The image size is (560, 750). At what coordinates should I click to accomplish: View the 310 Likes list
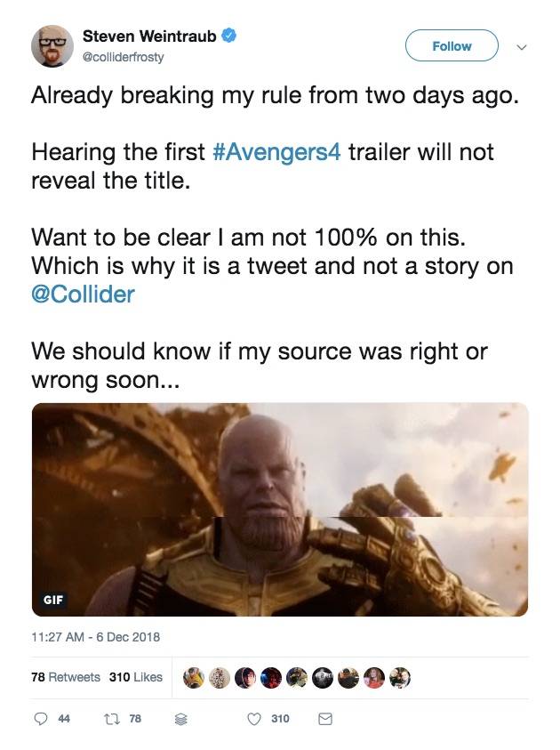point(135,677)
